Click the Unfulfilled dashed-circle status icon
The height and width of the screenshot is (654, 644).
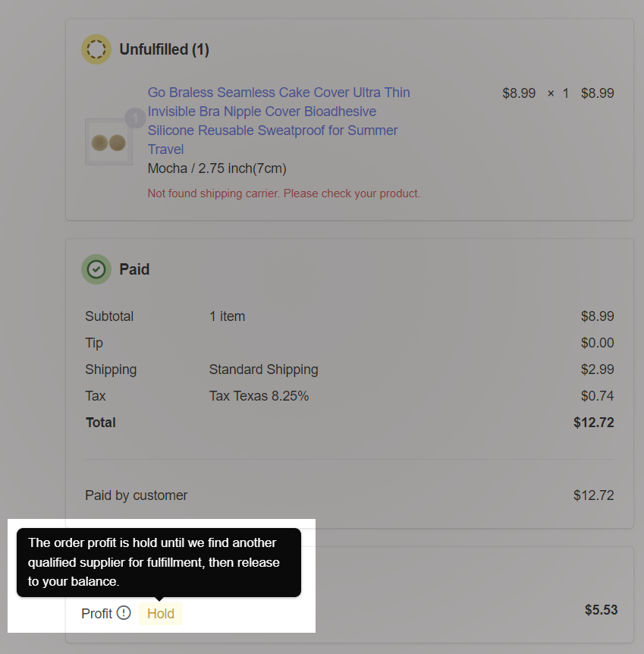tap(96, 49)
